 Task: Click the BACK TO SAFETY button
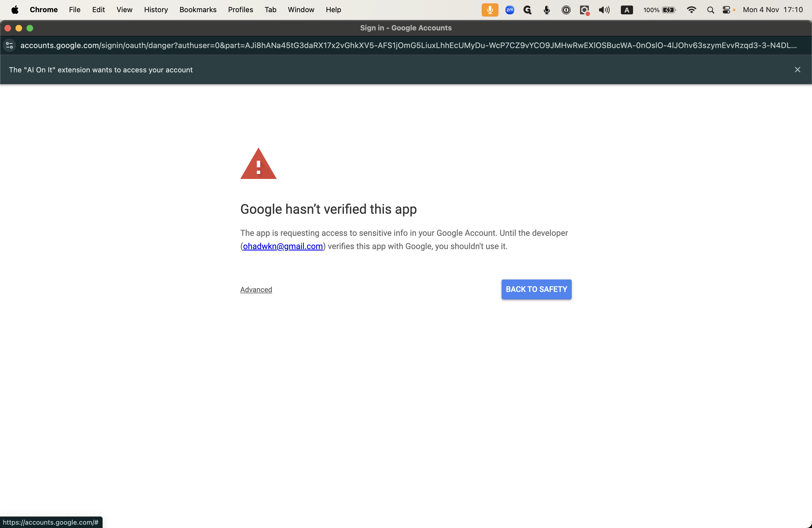(536, 289)
